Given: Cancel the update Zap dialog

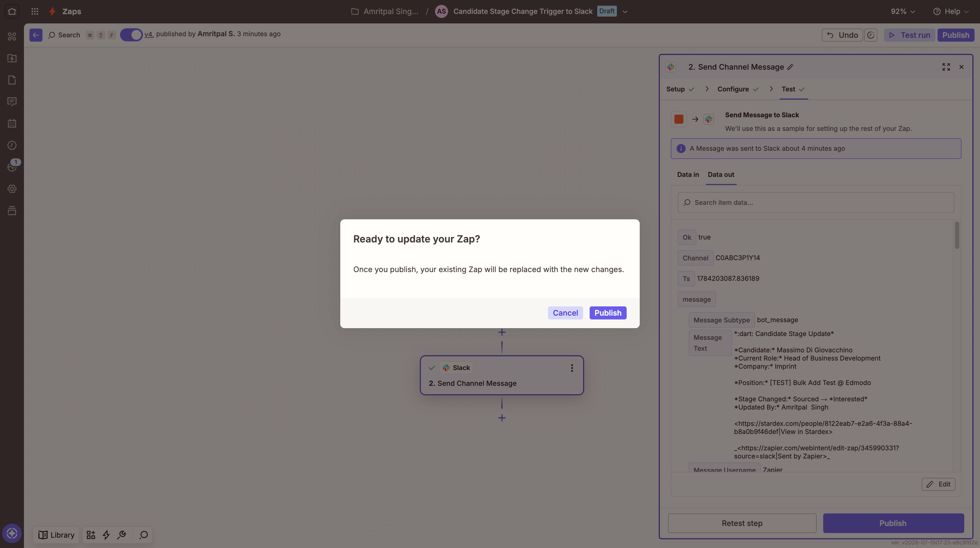Looking at the screenshot, I should 565,313.
